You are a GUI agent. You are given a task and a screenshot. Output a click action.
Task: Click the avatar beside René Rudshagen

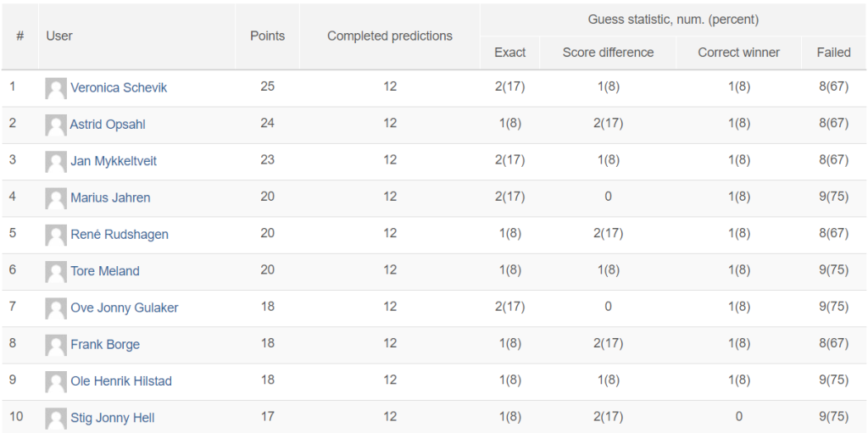(x=56, y=236)
